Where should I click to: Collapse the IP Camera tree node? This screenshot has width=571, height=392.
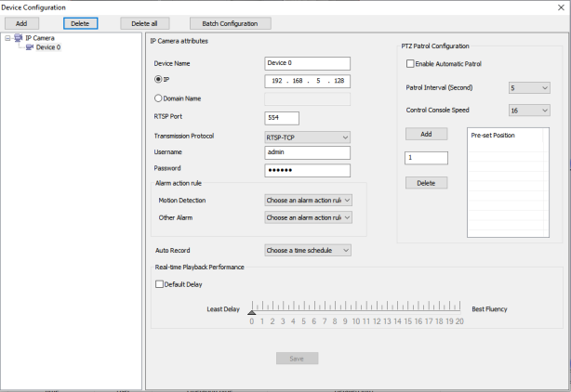pos(7,38)
